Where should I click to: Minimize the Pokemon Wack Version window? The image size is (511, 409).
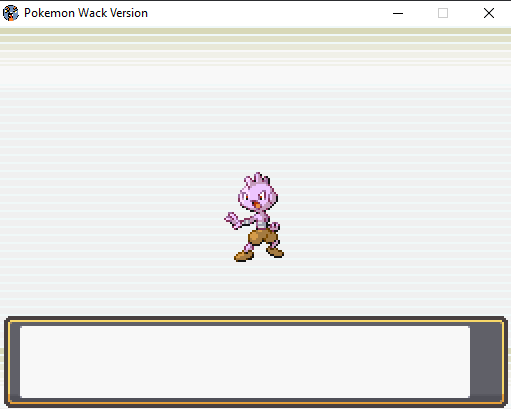click(398, 13)
